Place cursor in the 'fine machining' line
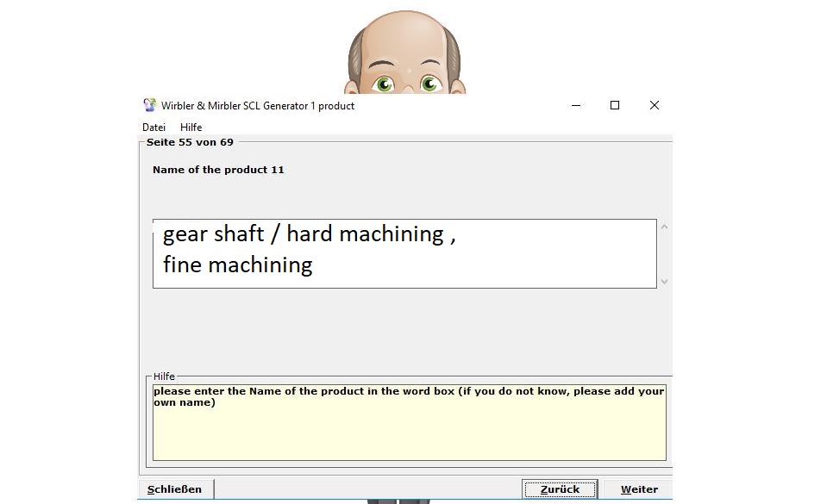This screenshot has width=827, height=504. [x=237, y=264]
